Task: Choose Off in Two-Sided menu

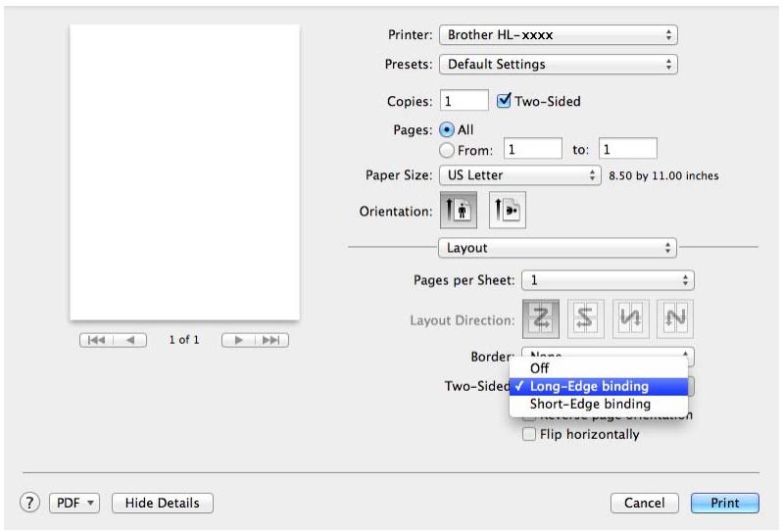Action: 599,368
